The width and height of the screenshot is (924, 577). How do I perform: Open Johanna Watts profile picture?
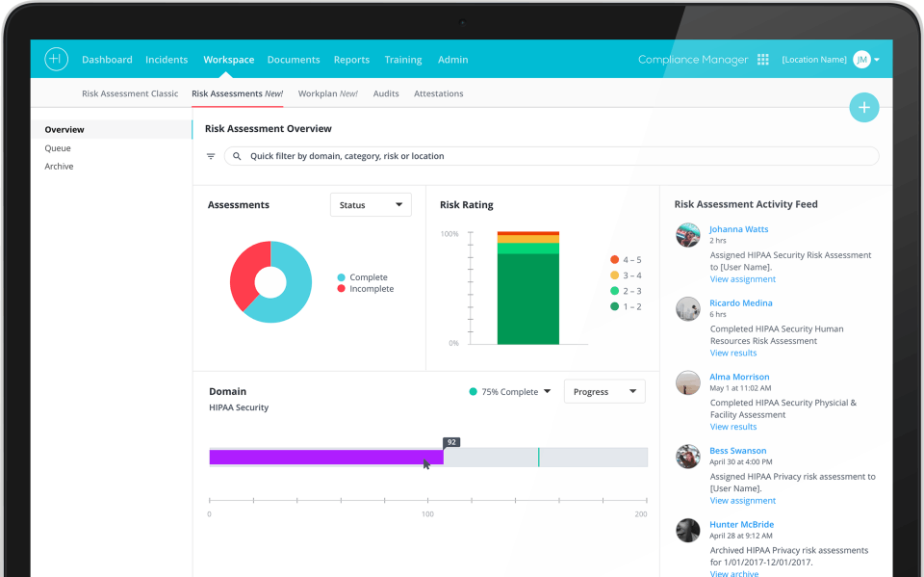[687, 235]
